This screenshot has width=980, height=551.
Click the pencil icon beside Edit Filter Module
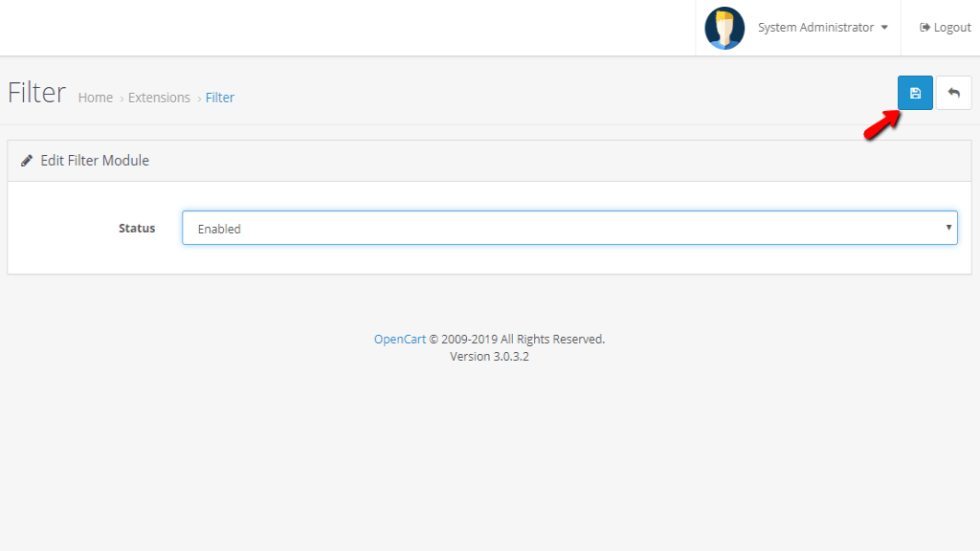pyautogui.click(x=27, y=160)
